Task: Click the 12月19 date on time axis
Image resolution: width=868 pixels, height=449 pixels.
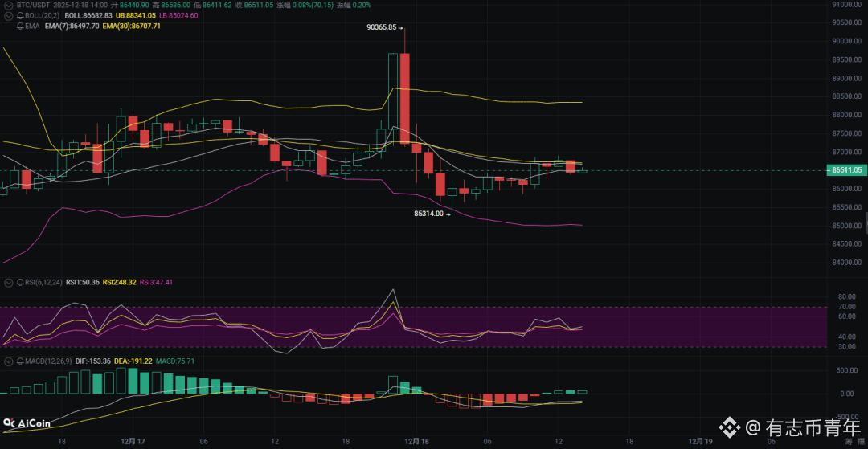Action: [x=700, y=441]
